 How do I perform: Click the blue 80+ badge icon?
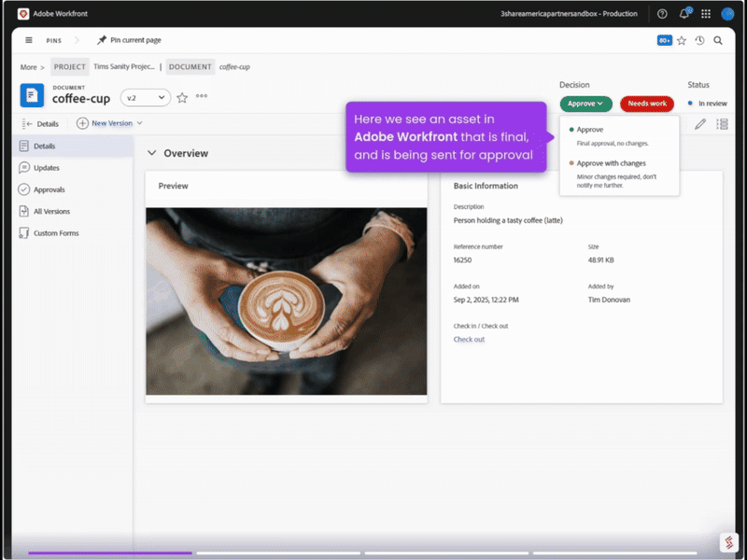coord(664,40)
